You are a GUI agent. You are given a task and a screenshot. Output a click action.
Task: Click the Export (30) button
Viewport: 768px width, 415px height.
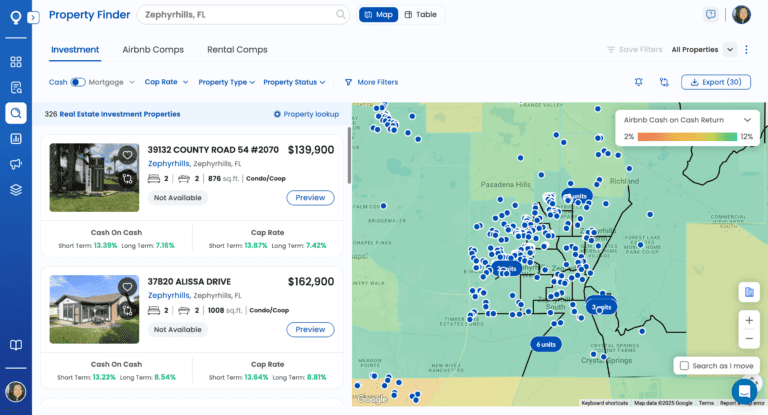[716, 82]
